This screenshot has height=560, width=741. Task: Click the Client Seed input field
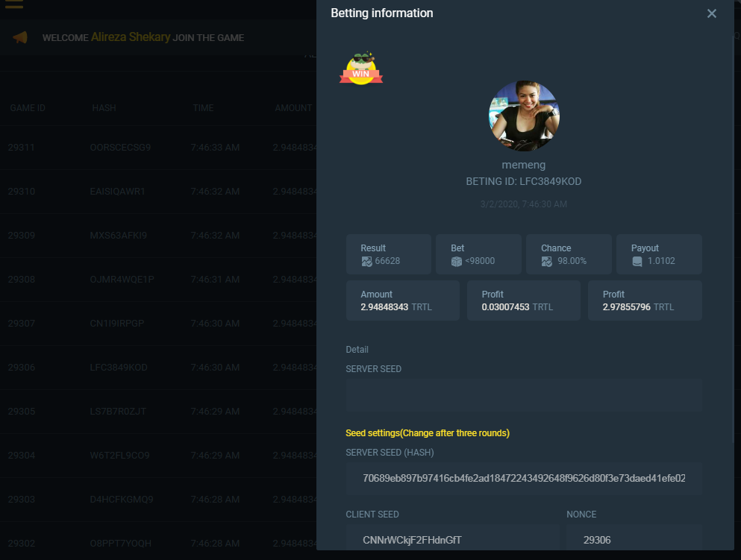coord(452,539)
